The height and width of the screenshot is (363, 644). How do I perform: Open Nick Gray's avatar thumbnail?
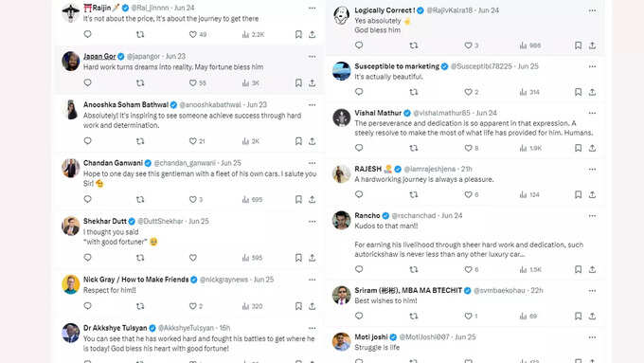tap(71, 284)
